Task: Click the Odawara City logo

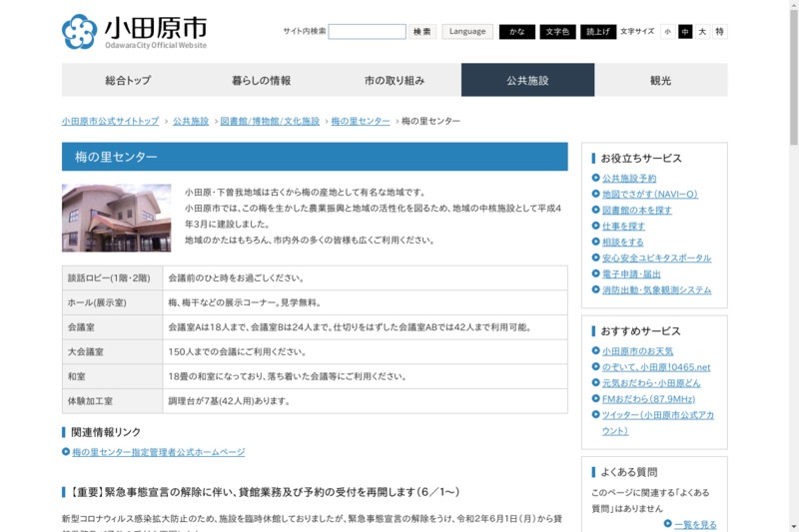Action: pos(134,32)
